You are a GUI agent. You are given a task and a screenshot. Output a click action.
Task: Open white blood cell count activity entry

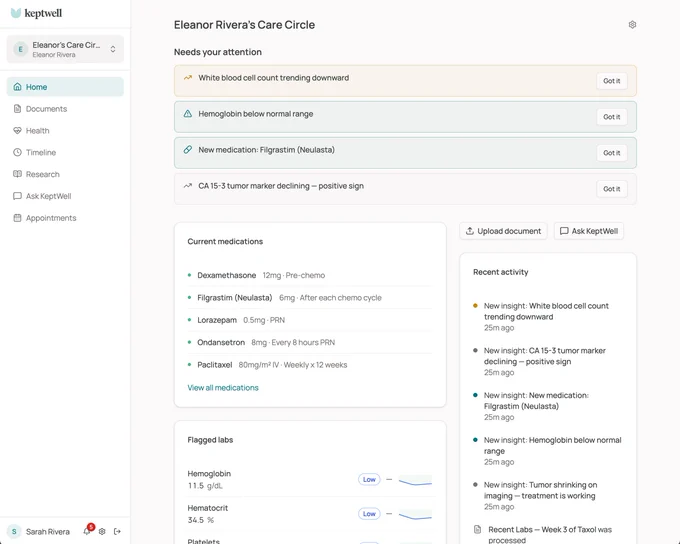pyautogui.click(x=547, y=317)
